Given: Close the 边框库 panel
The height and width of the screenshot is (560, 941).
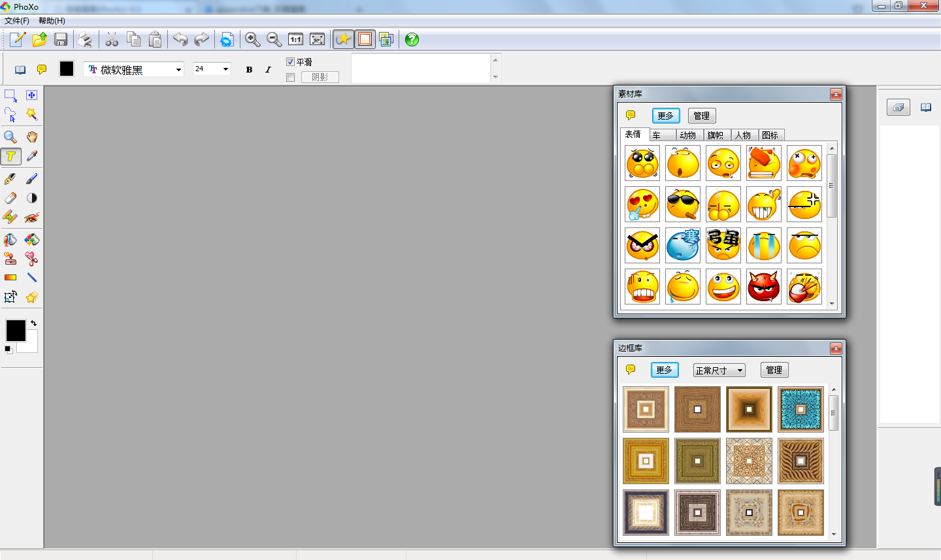Looking at the screenshot, I should (836, 348).
